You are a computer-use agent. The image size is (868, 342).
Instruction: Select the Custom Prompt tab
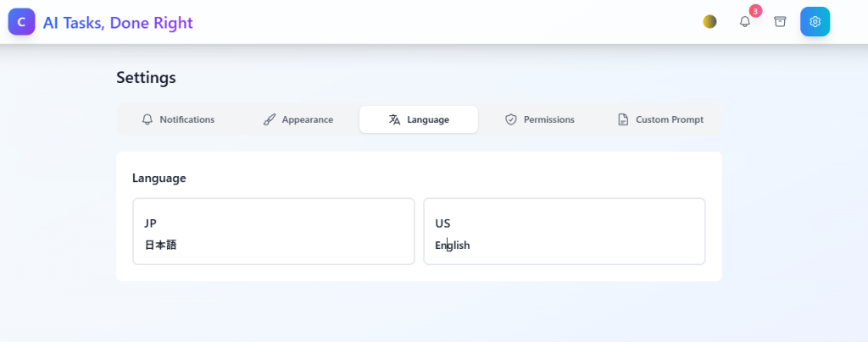tap(660, 119)
